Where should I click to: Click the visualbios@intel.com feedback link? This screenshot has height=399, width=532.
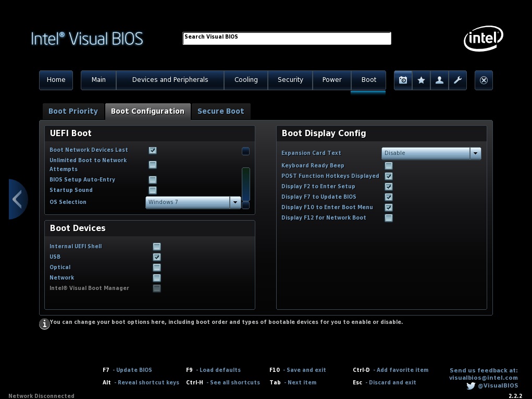pyautogui.click(x=484, y=378)
